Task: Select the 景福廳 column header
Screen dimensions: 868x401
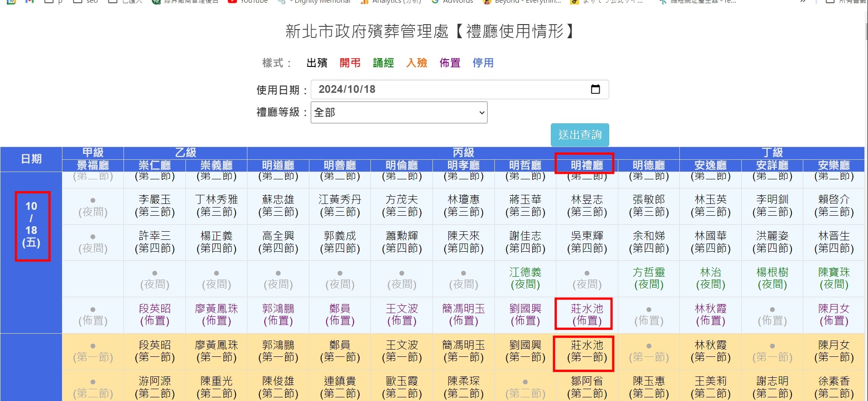Action: (x=92, y=165)
